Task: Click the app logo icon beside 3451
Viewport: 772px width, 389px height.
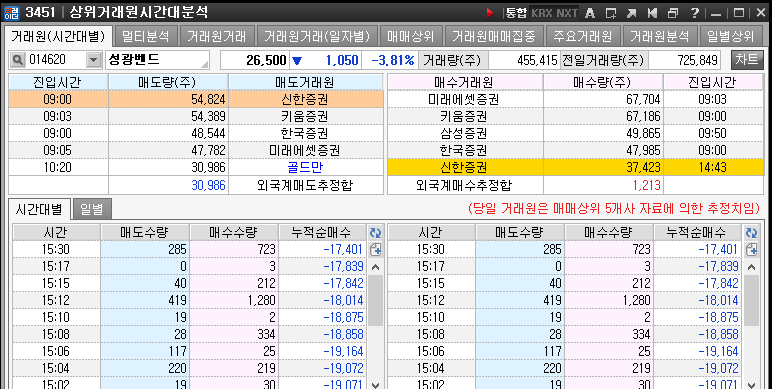Action: [12, 12]
